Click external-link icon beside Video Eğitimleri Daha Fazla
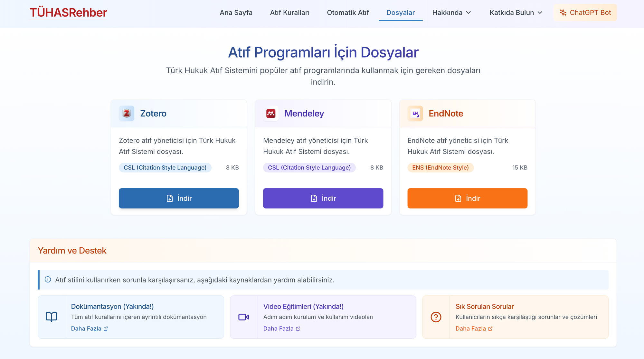Screen dimensions: 644x359 (298, 328)
